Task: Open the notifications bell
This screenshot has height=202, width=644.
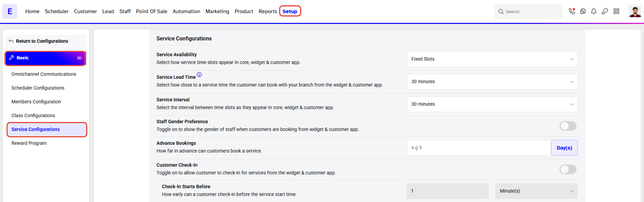Action: tap(594, 11)
